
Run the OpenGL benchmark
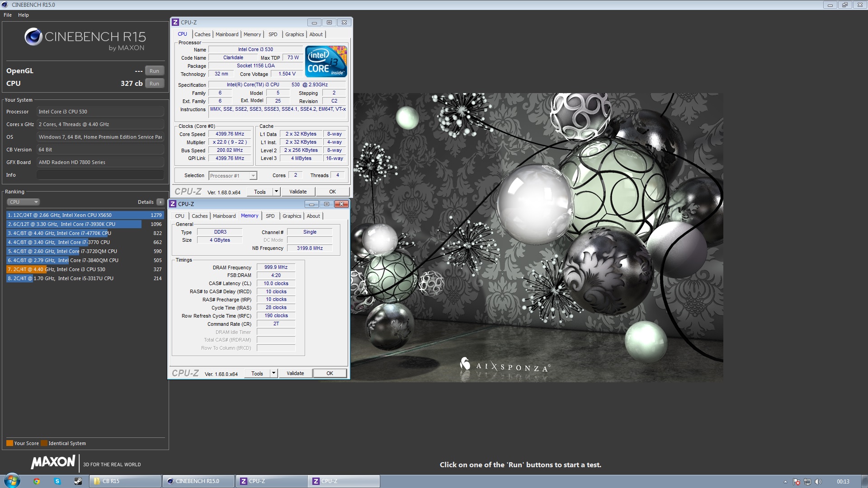(x=155, y=71)
